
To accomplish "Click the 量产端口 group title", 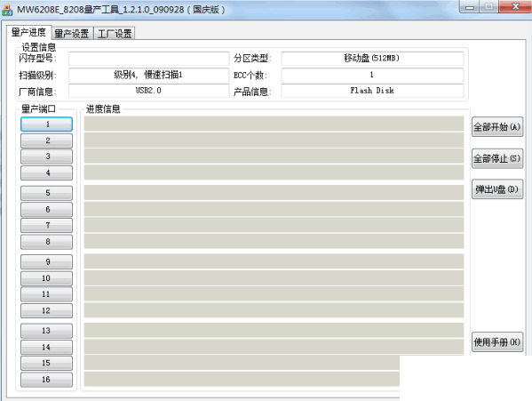I will pos(38,109).
